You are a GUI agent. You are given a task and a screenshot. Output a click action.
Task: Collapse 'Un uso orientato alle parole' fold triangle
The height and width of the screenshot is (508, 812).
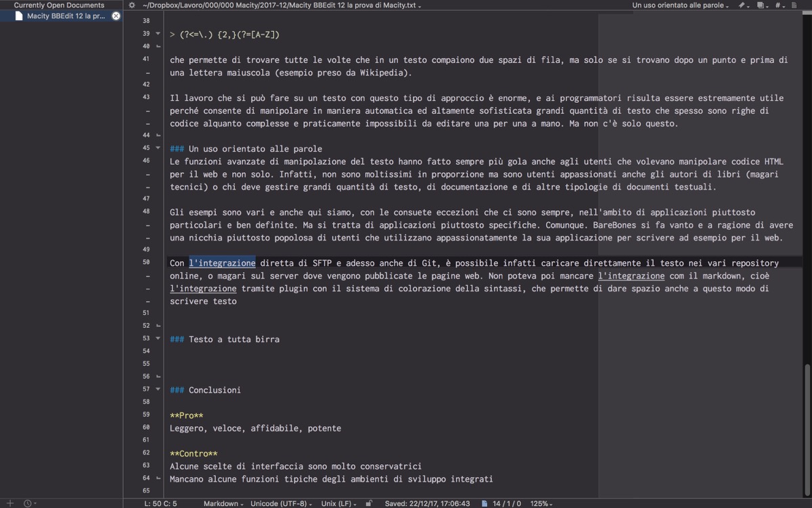(x=158, y=148)
